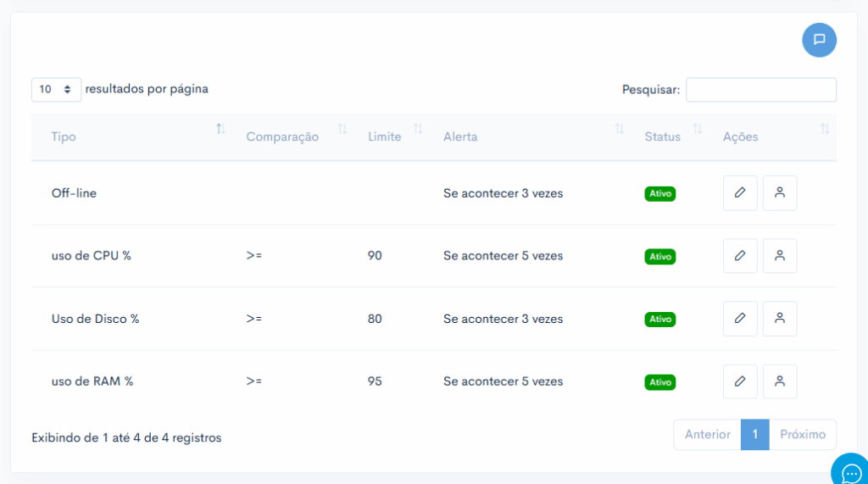Open the user icon for Uso de Disco %

tap(780, 319)
